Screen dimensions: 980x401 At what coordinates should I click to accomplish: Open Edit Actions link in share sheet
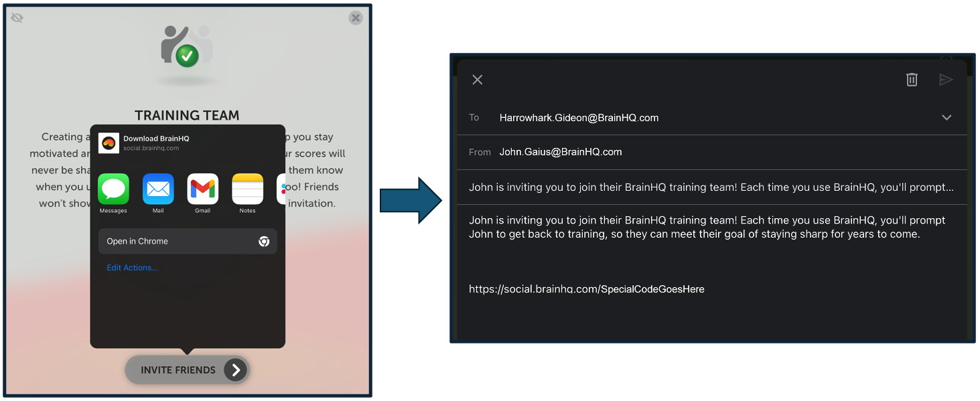coord(132,268)
